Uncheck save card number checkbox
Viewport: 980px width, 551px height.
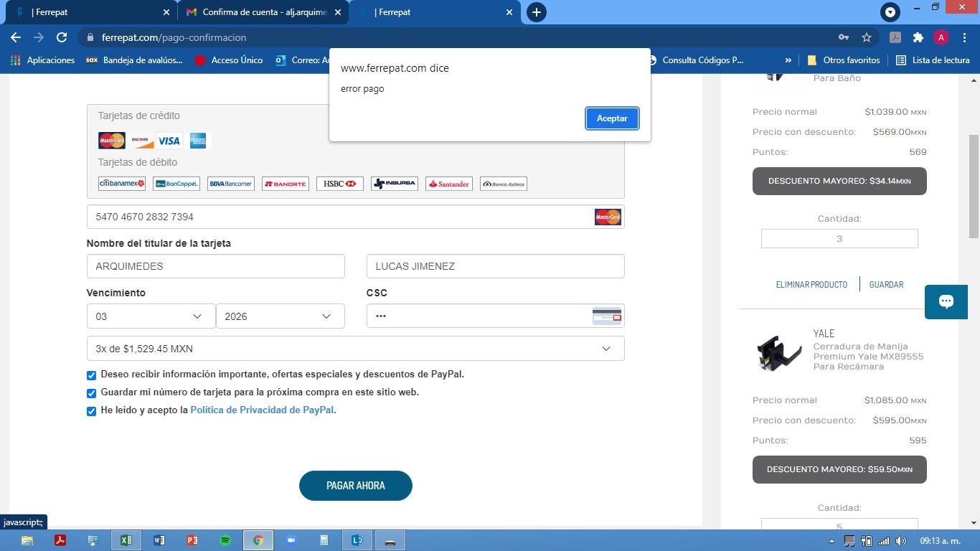[x=91, y=393]
